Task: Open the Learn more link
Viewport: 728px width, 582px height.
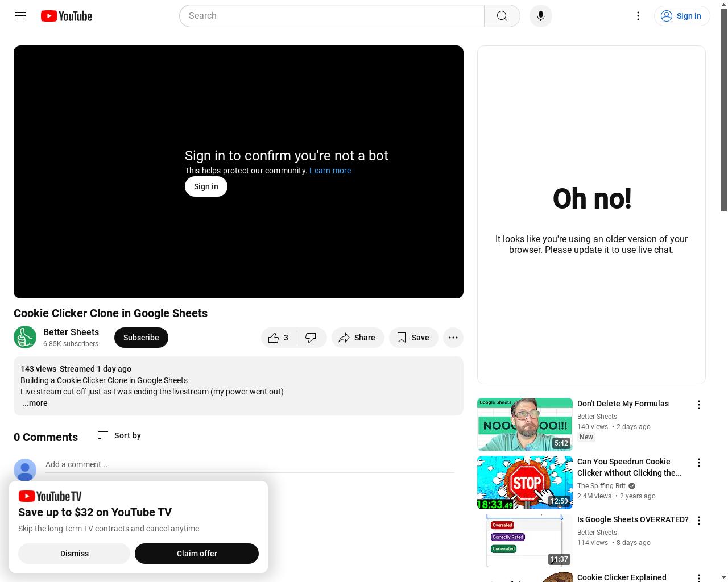Action: click(x=330, y=171)
